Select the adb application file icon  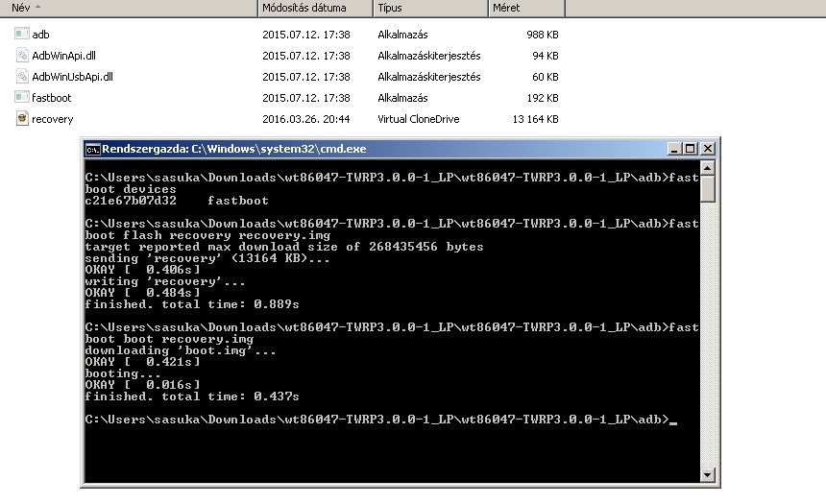[x=21, y=34]
